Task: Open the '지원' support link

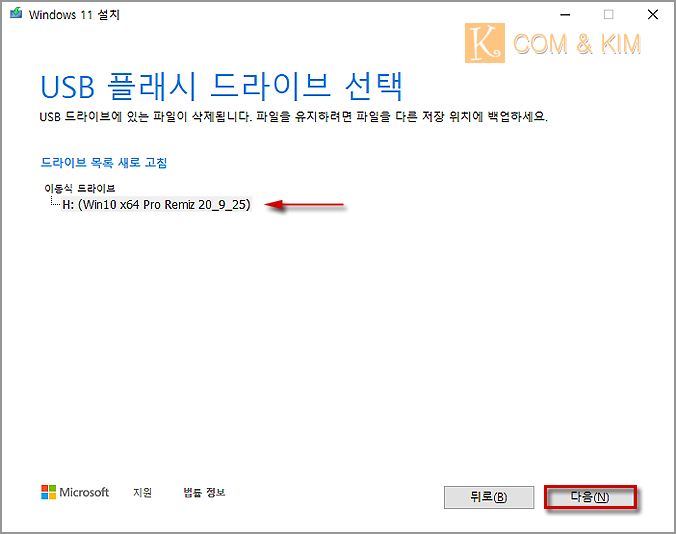Action: point(142,492)
